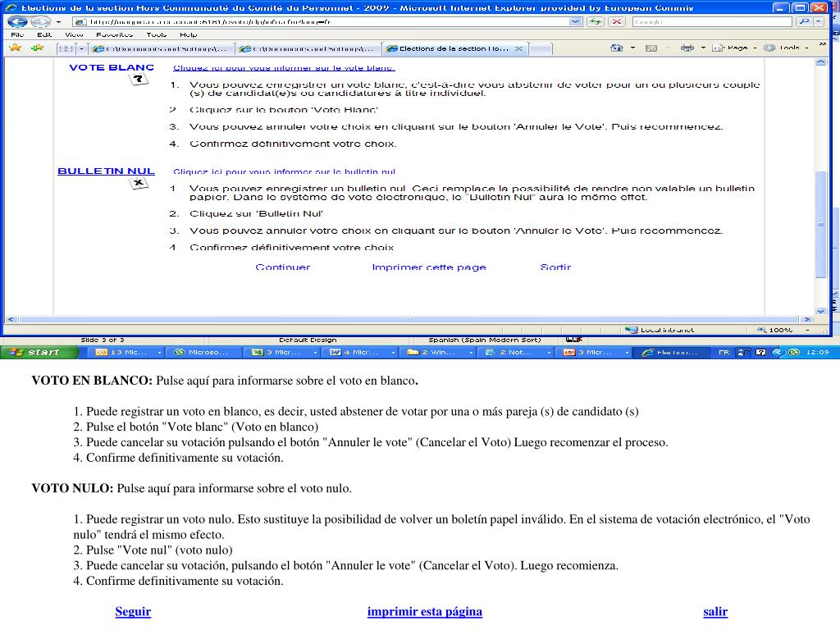Switch to the second Documents and Settings tab
The height and width of the screenshot is (630, 840).
pos(308,48)
